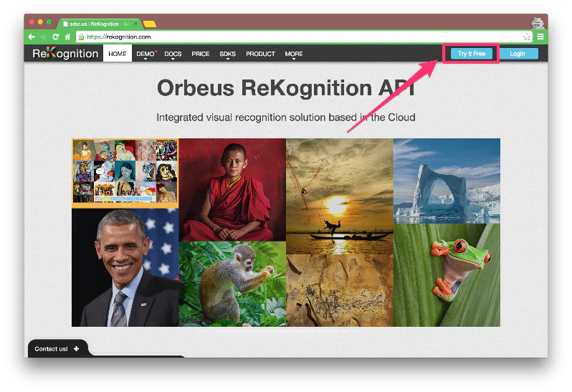Viewport: 572px width, 392px height.
Task: Click the browser back arrow
Action: click(x=32, y=37)
